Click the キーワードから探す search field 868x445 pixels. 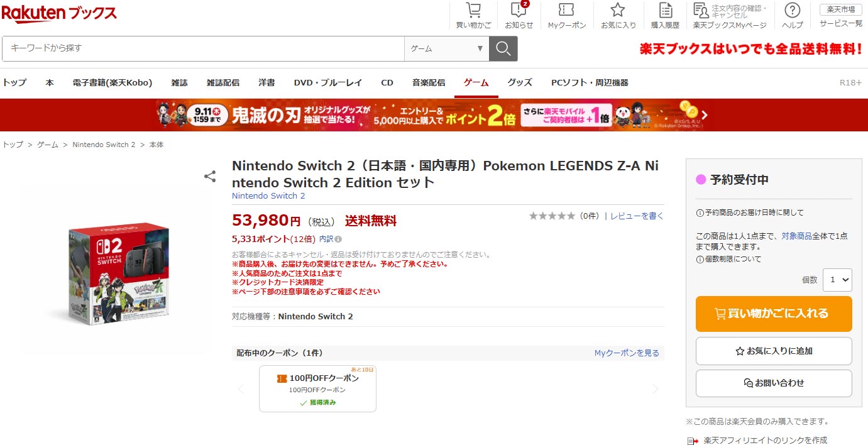[203, 48]
